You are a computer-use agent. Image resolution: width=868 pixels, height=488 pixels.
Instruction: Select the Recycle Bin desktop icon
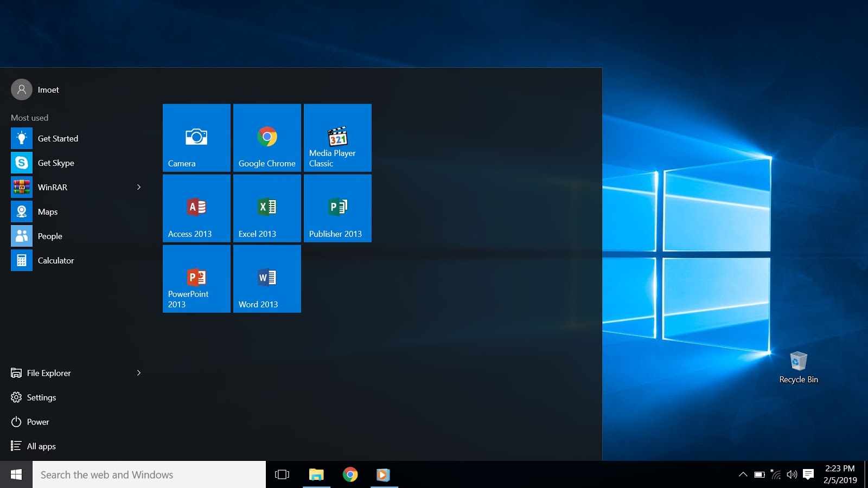[x=799, y=368]
